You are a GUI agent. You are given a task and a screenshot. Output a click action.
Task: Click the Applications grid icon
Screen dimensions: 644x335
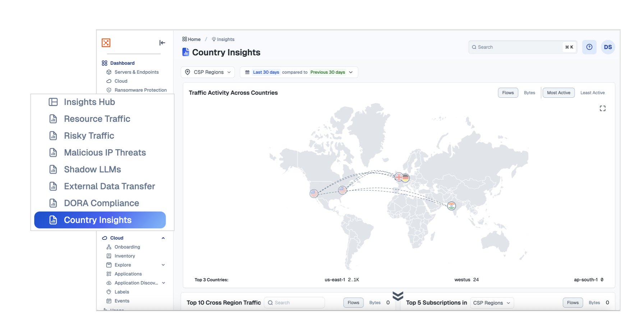[x=109, y=274]
